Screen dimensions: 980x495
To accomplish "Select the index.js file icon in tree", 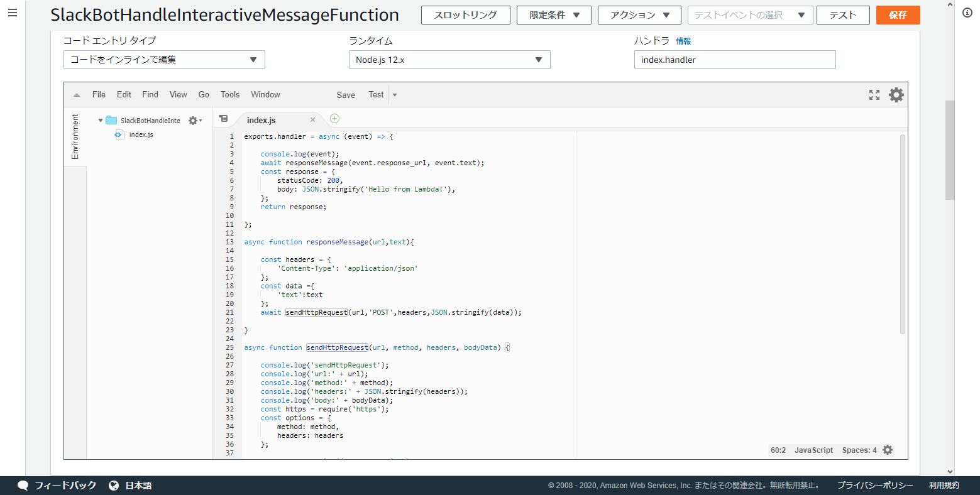I will (x=119, y=134).
